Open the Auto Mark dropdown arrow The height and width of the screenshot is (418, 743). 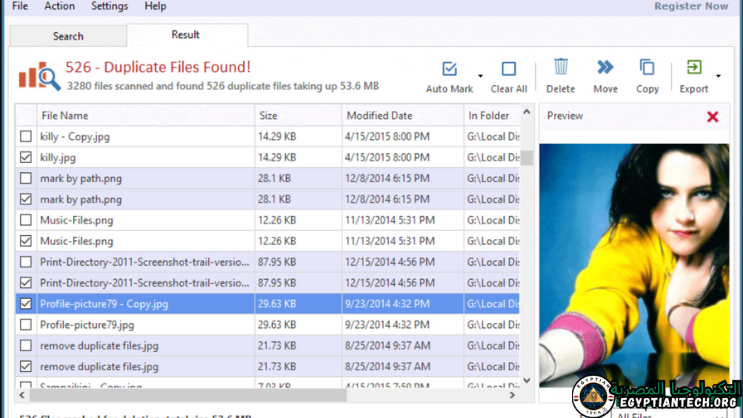click(480, 76)
